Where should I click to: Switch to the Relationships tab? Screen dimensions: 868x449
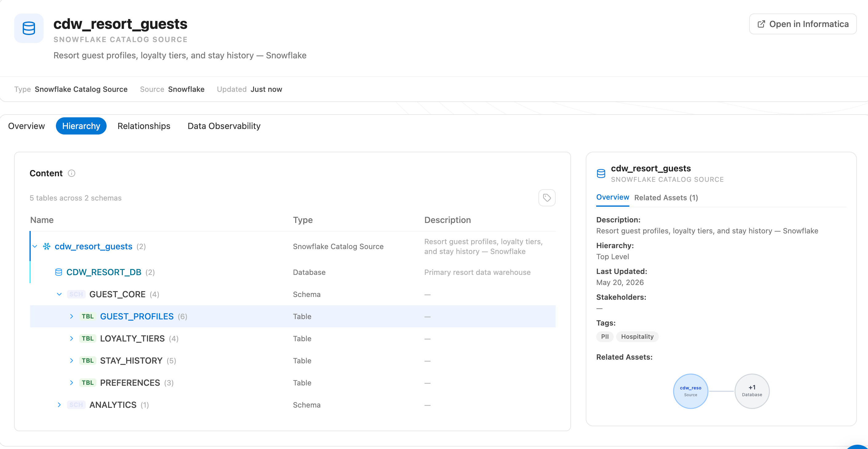(144, 126)
